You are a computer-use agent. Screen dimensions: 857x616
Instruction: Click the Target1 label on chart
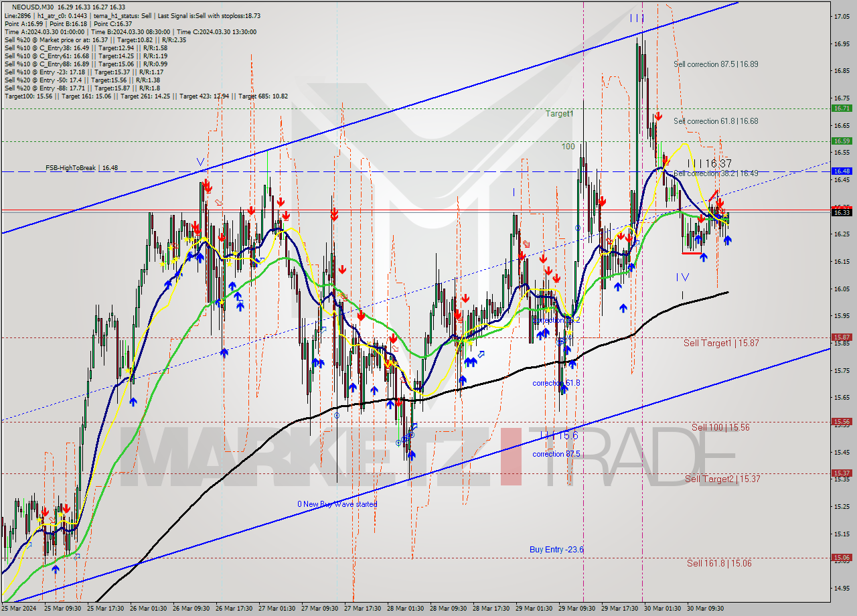click(559, 114)
